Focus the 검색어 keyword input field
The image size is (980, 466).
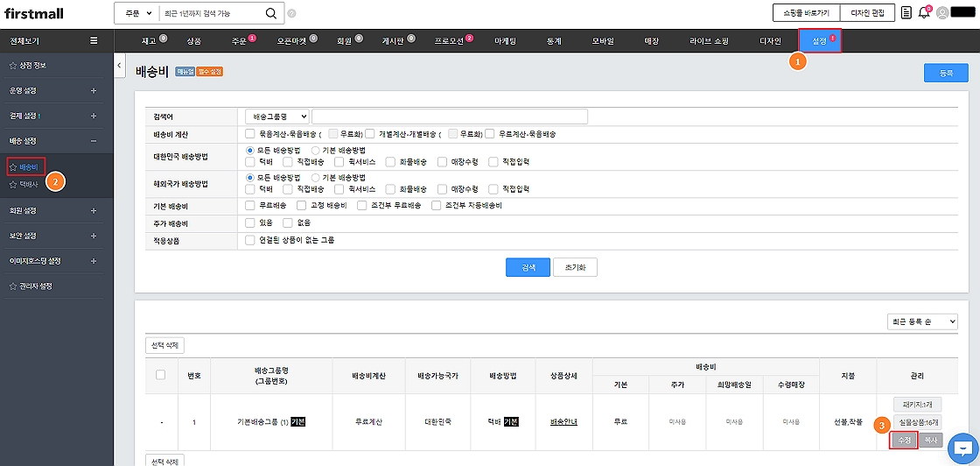pyautogui.click(x=450, y=116)
